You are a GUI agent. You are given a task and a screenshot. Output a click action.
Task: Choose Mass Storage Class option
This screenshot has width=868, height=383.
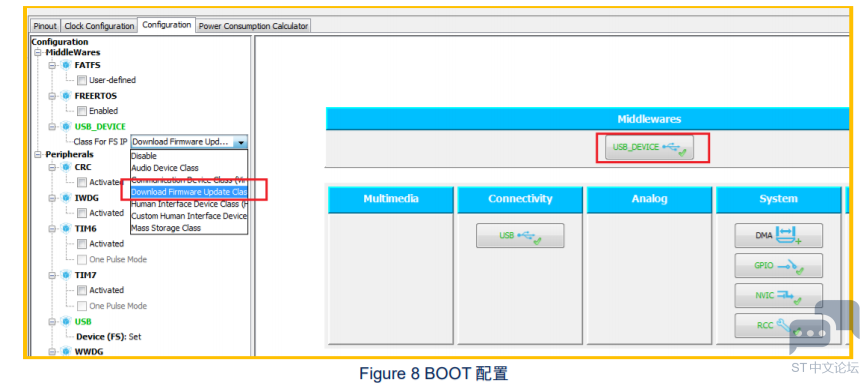tap(189, 228)
